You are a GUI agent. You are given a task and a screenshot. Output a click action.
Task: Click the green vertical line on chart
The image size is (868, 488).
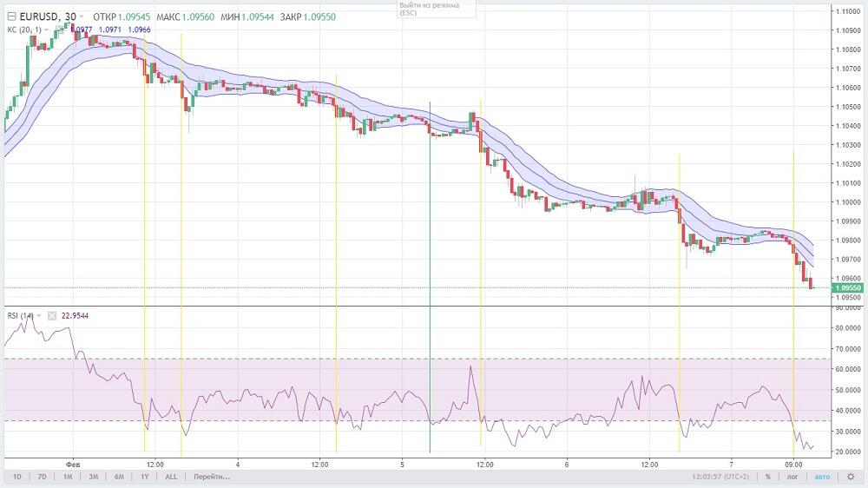[x=430, y=260]
